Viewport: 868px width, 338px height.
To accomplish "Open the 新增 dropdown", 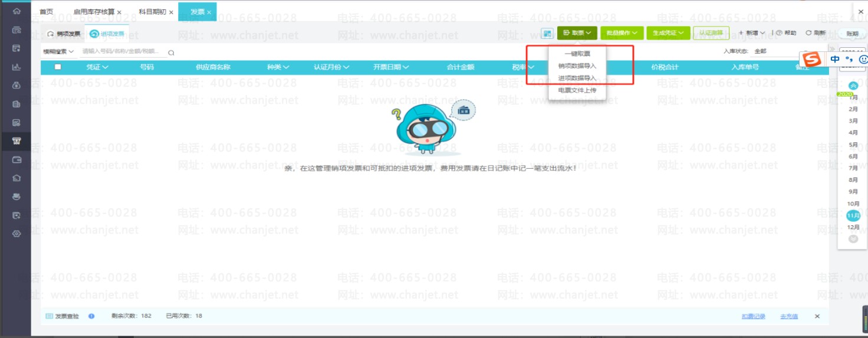I will tap(752, 33).
